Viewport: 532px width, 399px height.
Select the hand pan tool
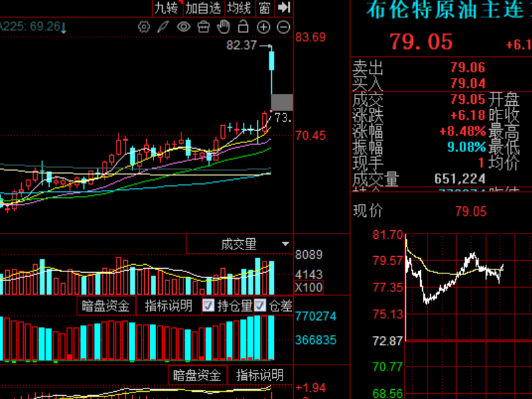click(x=224, y=27)
